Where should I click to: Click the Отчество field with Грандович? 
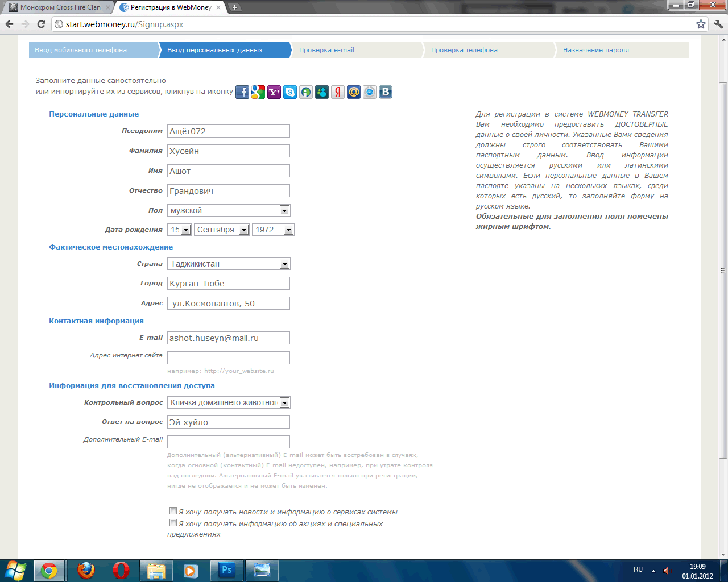[x=229, y=190]
